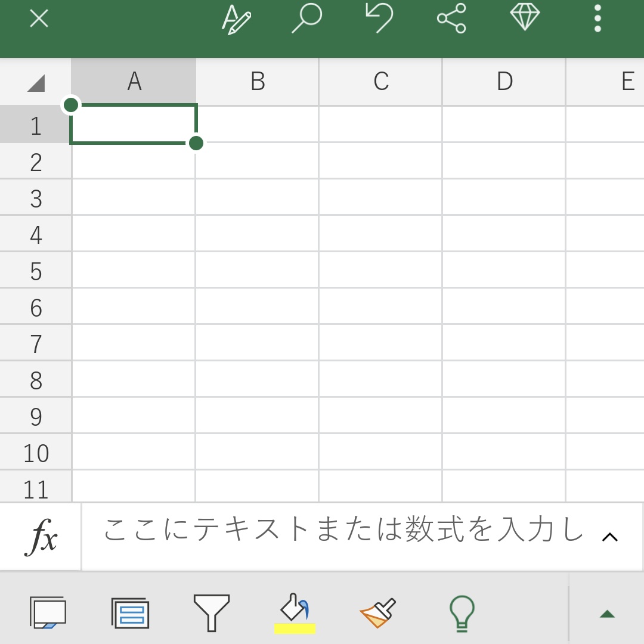
Task: Open the share options icon
Action: tap(451, 18)
